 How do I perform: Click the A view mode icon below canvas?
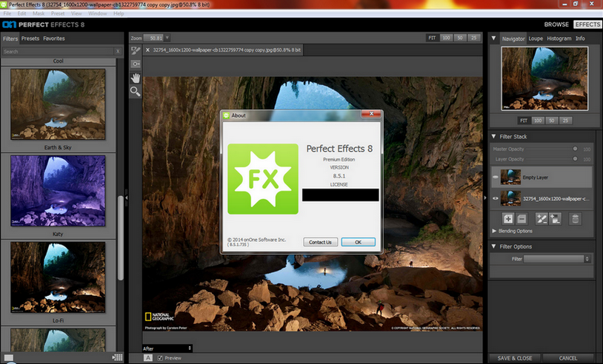pos(148,358)
